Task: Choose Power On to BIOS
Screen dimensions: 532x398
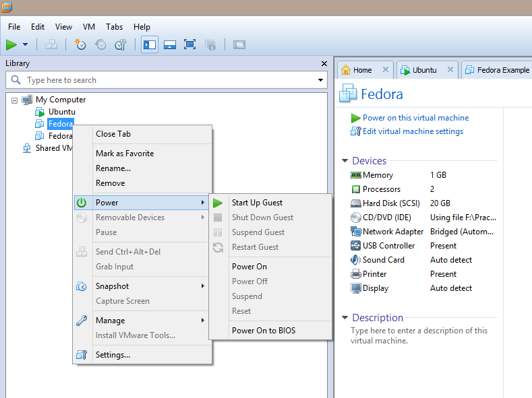Action: click(270, 331)
